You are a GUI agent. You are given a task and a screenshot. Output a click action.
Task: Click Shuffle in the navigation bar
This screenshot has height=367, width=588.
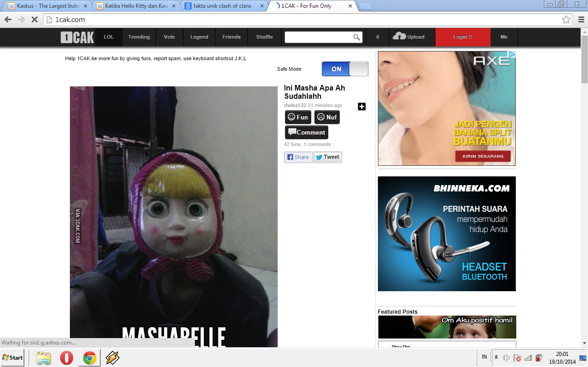pos(264,37)
